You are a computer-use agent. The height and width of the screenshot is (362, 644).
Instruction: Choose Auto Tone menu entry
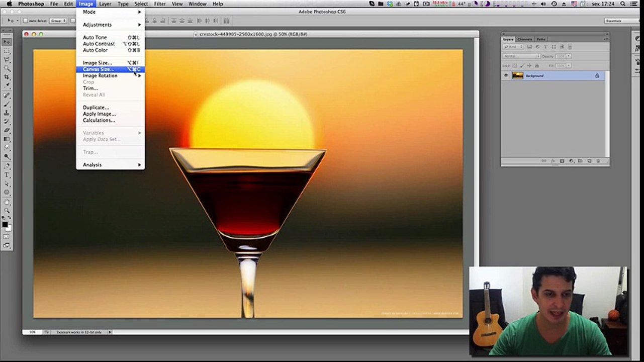[x=110, y=37]
